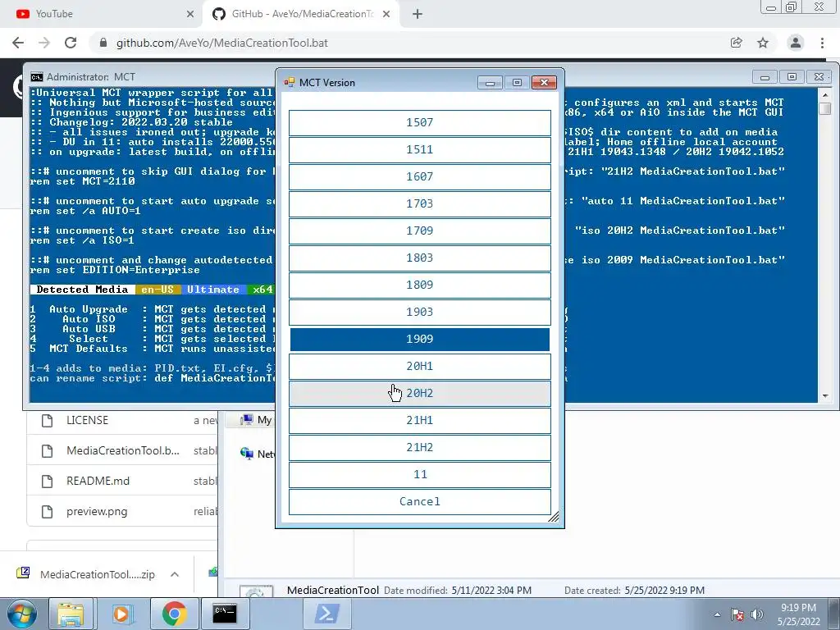Pick the 1607 version option
Image resolution: width=840 pixels, height=630 pixels.
point(419,177)
